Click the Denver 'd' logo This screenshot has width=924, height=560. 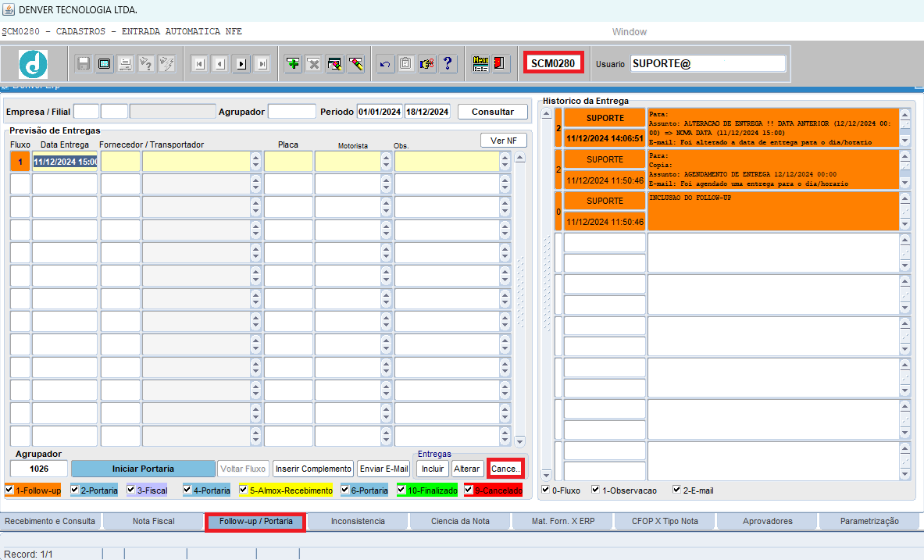(x=33, y=64)
